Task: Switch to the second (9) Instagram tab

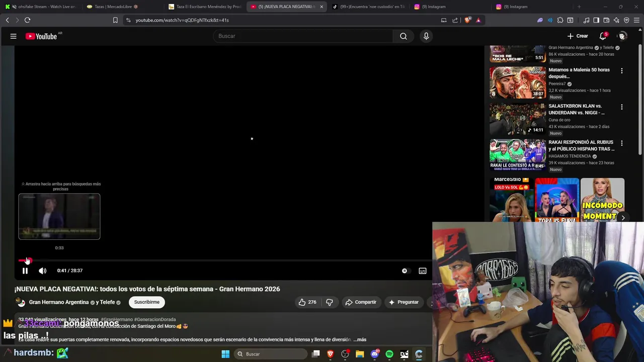Action: coord(531,7)
